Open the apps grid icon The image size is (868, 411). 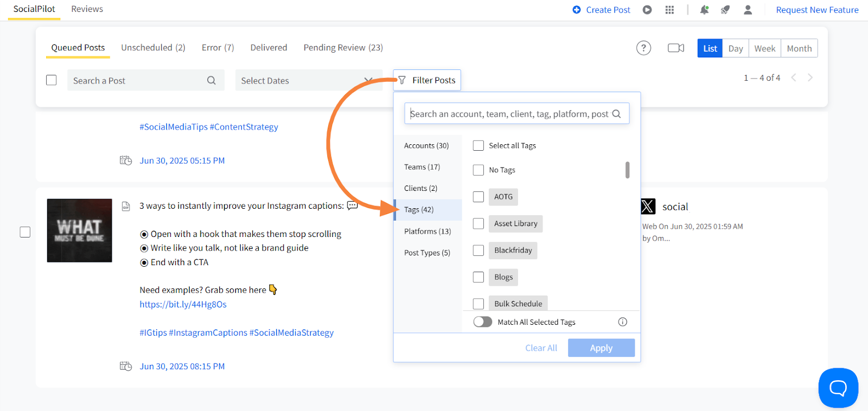click(669, 10)
